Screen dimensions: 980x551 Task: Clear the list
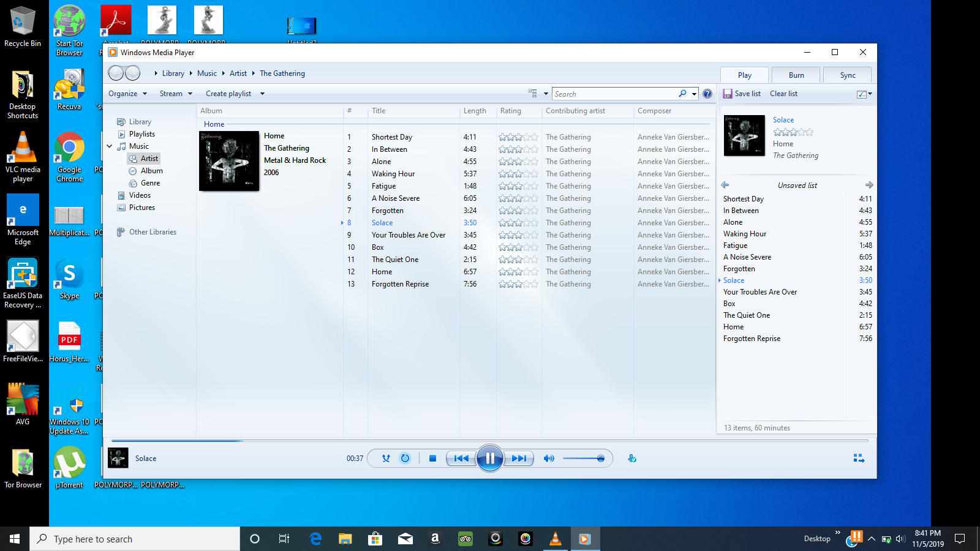[783, 94]
